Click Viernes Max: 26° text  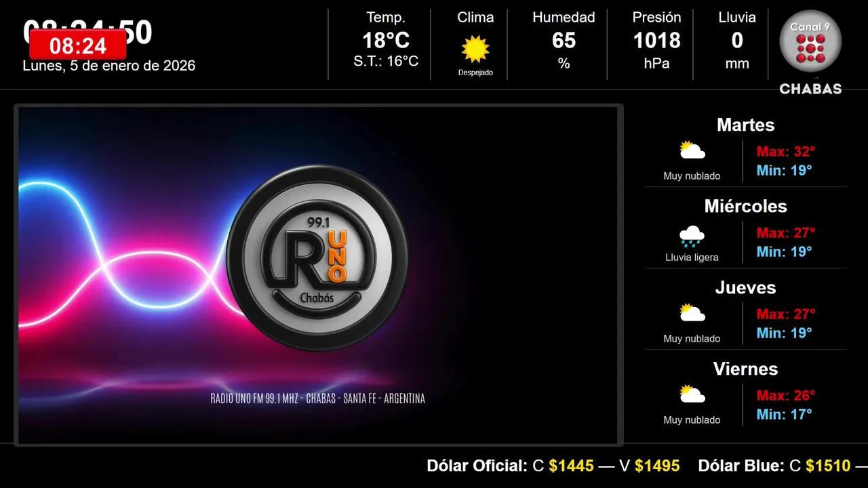tap(786, 395)
